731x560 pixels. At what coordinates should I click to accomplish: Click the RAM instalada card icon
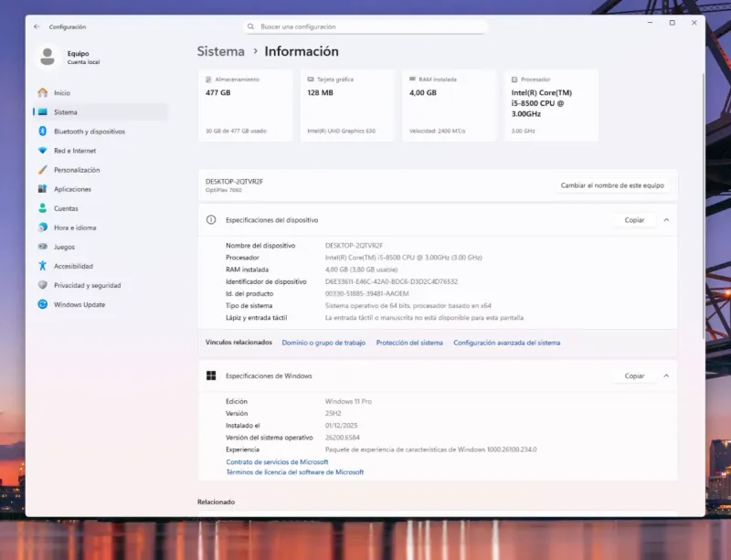pyautogui.click(x=413, y=79)
